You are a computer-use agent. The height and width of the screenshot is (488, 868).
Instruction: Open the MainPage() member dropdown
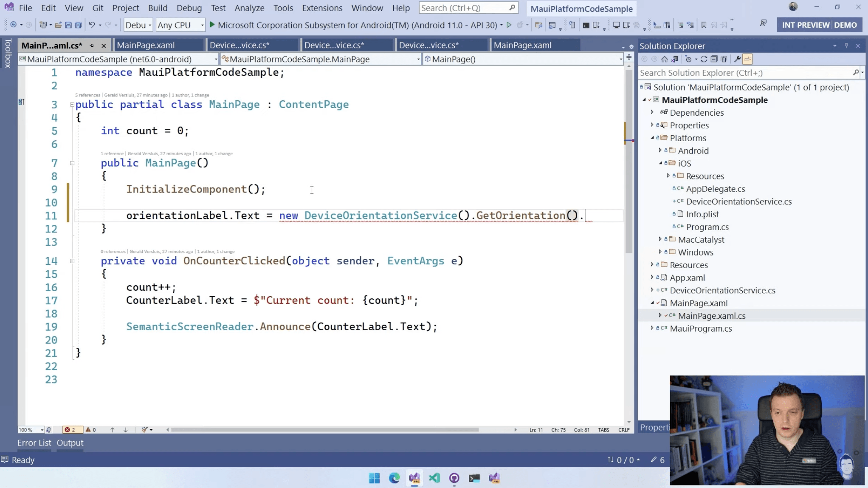click(x=524, y=59)
